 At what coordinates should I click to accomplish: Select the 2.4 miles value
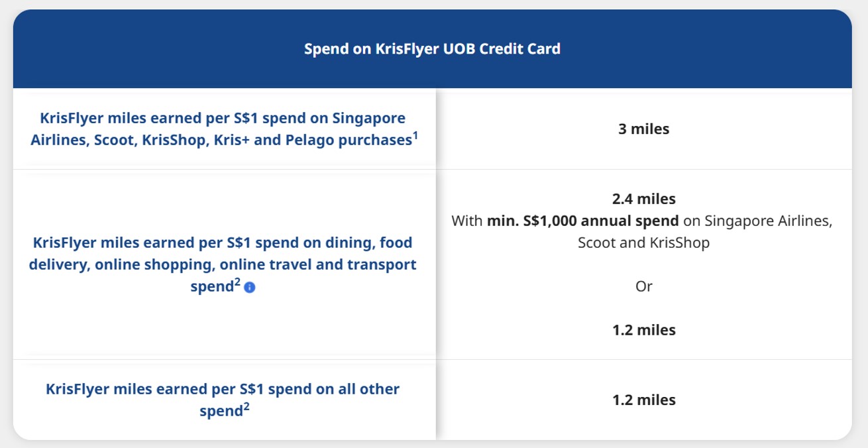coord(643,198)
